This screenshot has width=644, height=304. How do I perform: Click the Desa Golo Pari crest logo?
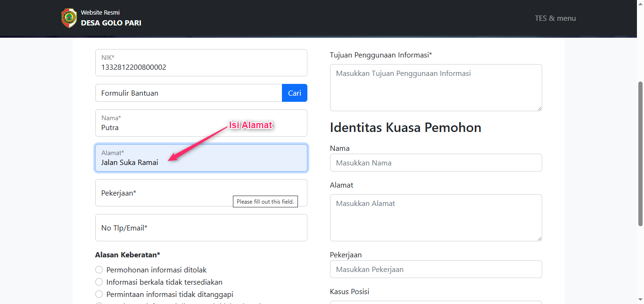pyautogui.click(x=69, y=18)
